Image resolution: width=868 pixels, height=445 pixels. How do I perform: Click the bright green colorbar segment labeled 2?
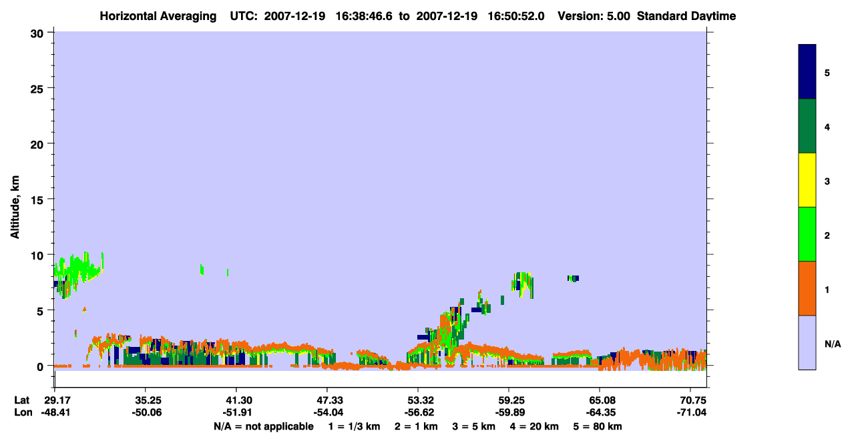(807, 234)
